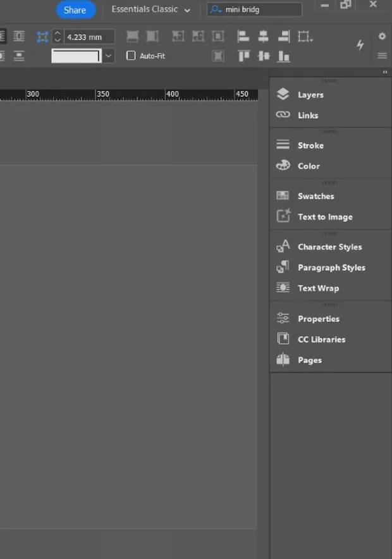The image size is (392, 559).
Task: Open the Links panel
Action: (307, 115)
